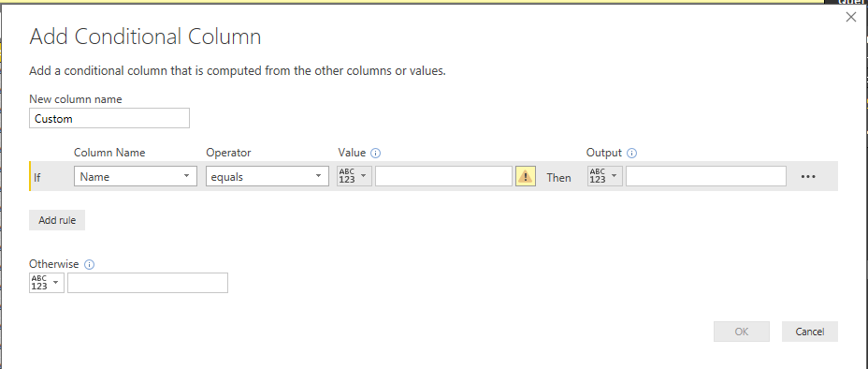Open the Otherwise info tooltip icon
868x369 pixels.
point(89,265)
